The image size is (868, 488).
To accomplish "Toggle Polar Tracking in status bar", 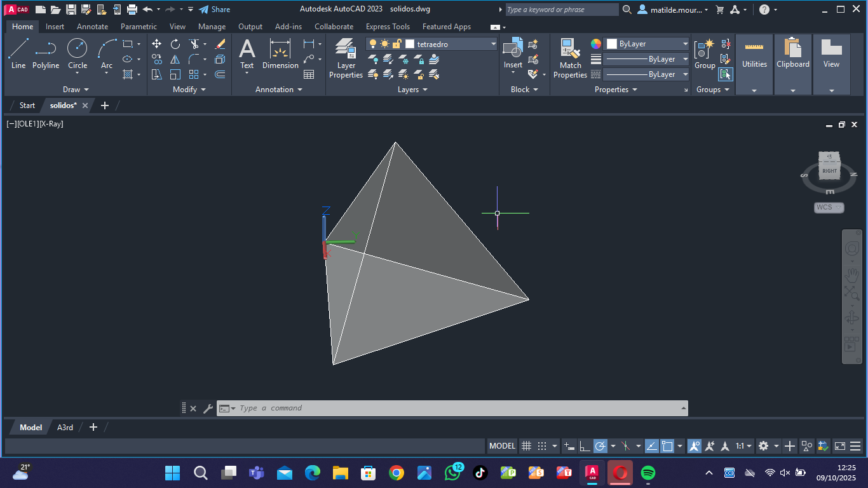I will pos(600,446).
